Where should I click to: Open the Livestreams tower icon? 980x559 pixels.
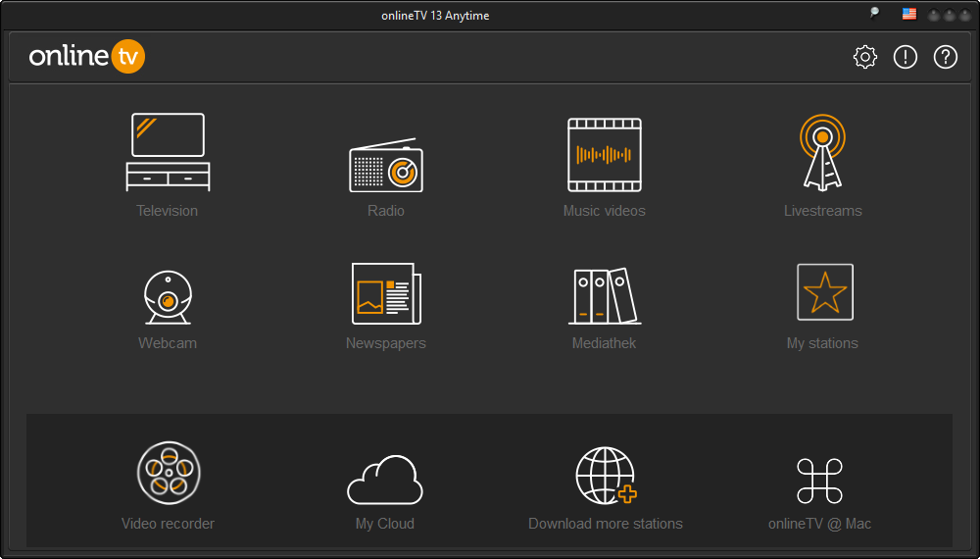[x=822, y=152]
